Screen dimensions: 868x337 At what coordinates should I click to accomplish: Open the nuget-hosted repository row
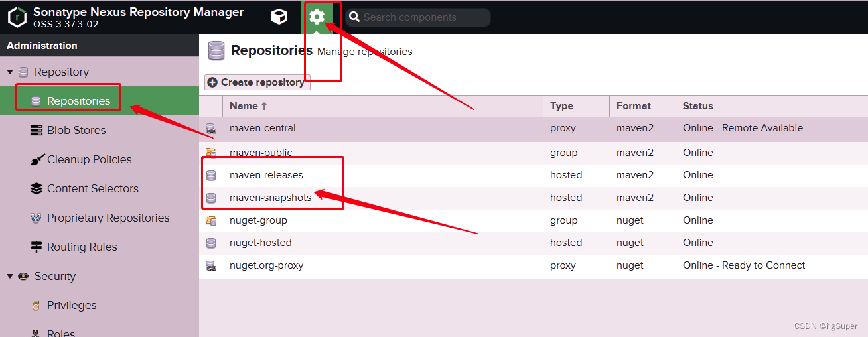pyautogui.click(x=534, y=243)
